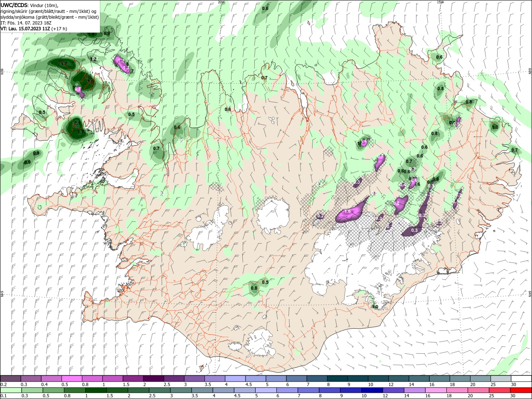Click the '(+17 h)' forecast offset text
The height and width of the screenshot is (399, 532).
click(x=59, y=29)
